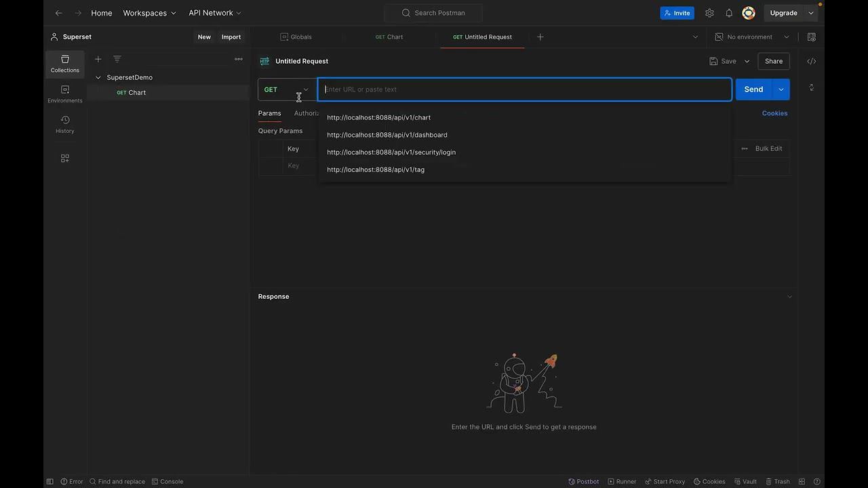Open the code snippet panel icon

point(811,61)
